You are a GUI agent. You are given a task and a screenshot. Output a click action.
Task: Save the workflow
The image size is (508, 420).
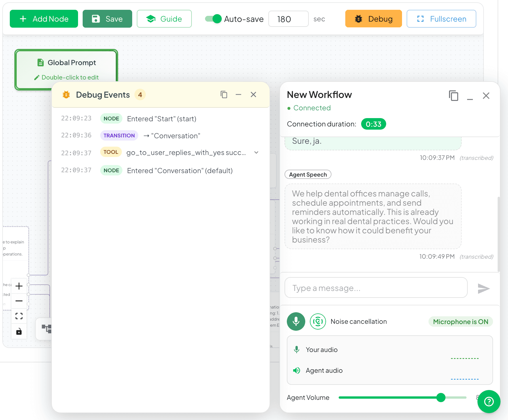point(107,19)
